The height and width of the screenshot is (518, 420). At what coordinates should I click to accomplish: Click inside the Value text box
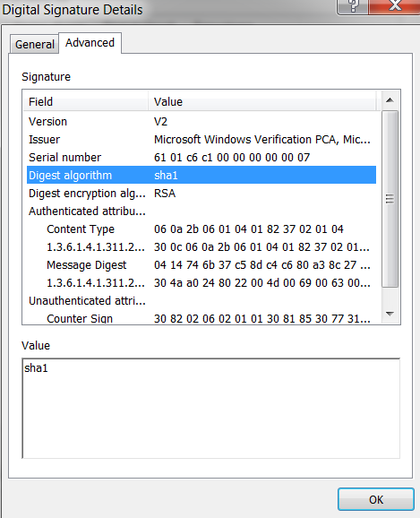click(x=211, y=409)
